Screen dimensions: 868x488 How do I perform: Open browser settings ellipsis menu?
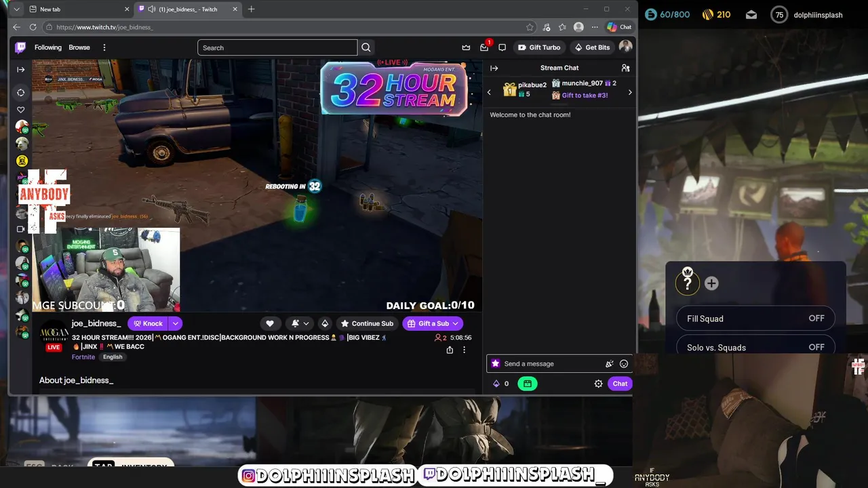click(x=595, y=27)
